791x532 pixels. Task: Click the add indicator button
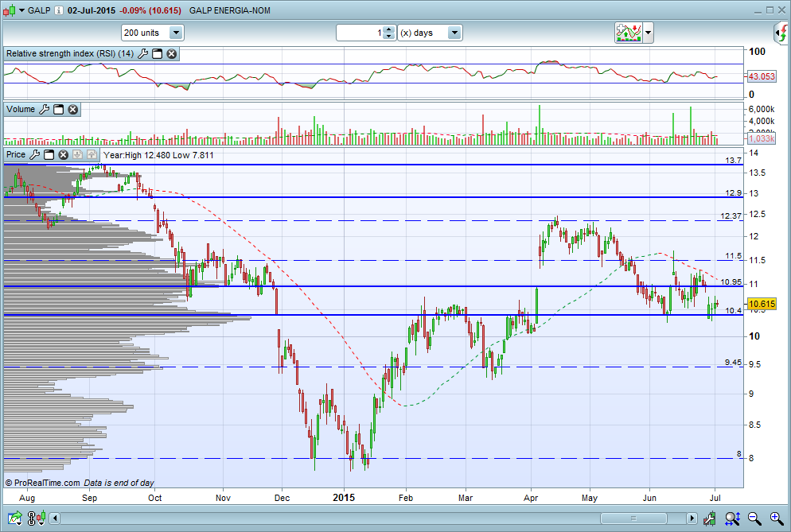(x=628, y=33)
